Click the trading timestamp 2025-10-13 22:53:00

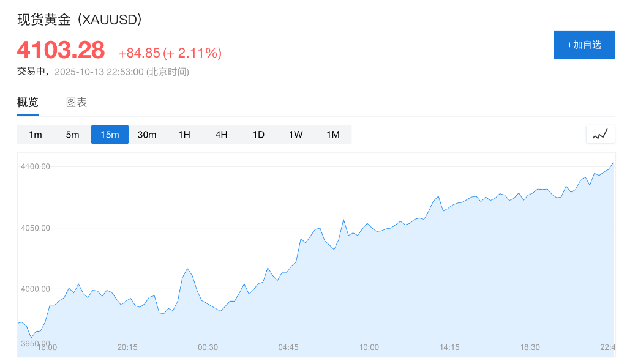coord(99,72)
